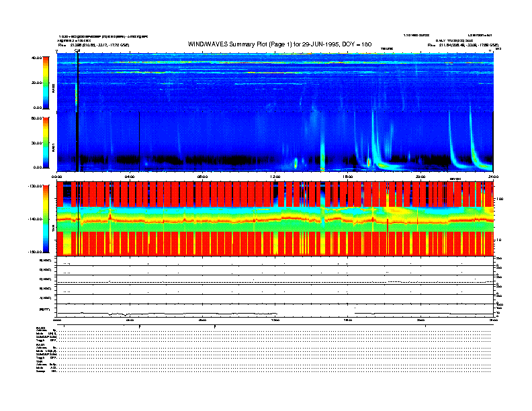Click the 08:00 label on the bottom time axis
The width and height of the screenshot is (532, 411).
coord(203,320)
